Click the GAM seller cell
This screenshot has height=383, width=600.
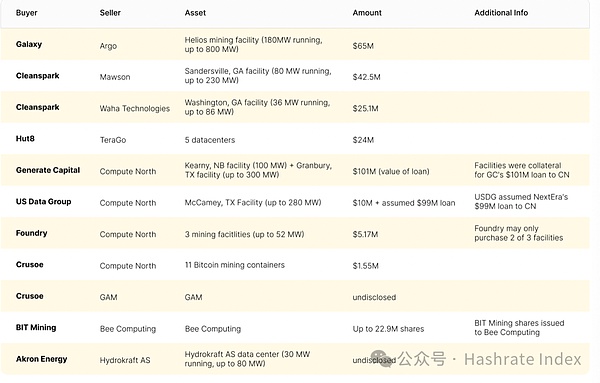click(x=108, y=297)
